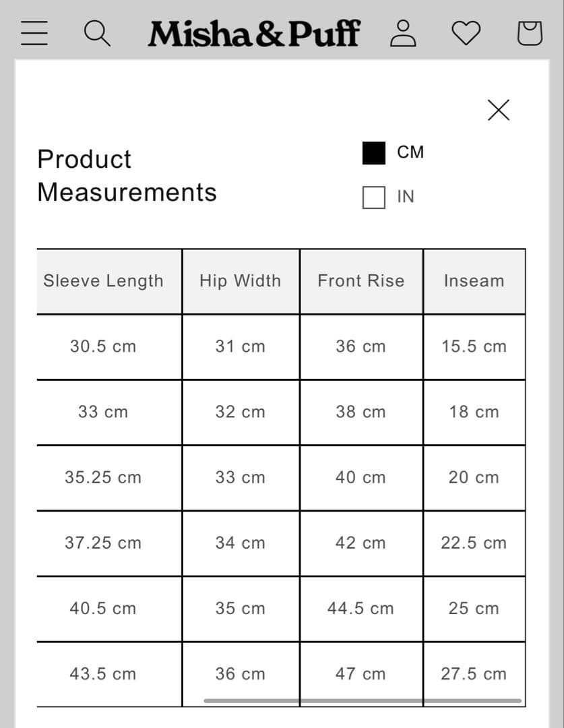Select the CM unit checkbox
This screenshot has height=728, width=564.
coord(374,153)
